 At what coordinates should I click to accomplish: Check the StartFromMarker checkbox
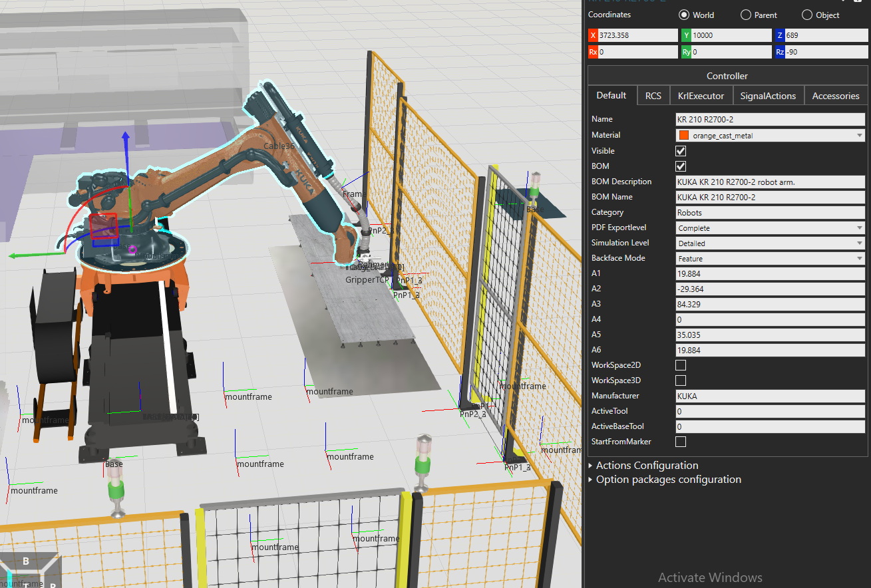(x=681, y=442)
